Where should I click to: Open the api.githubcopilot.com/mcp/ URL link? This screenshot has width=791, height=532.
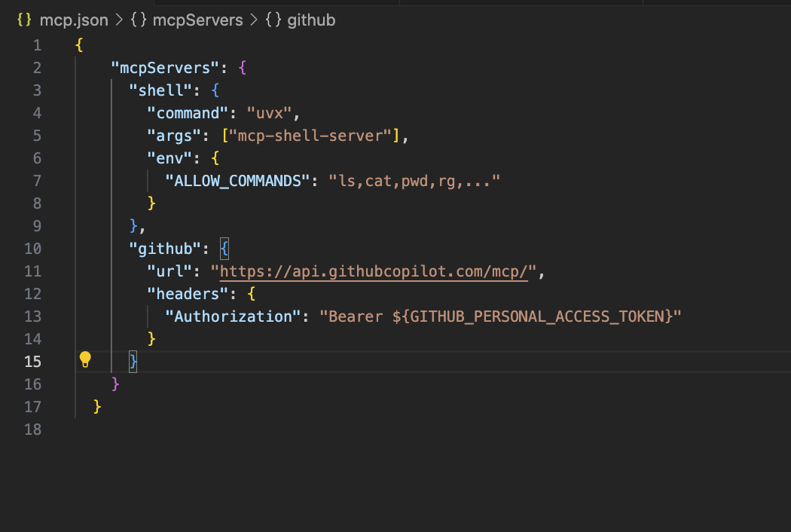pos(374,271)
